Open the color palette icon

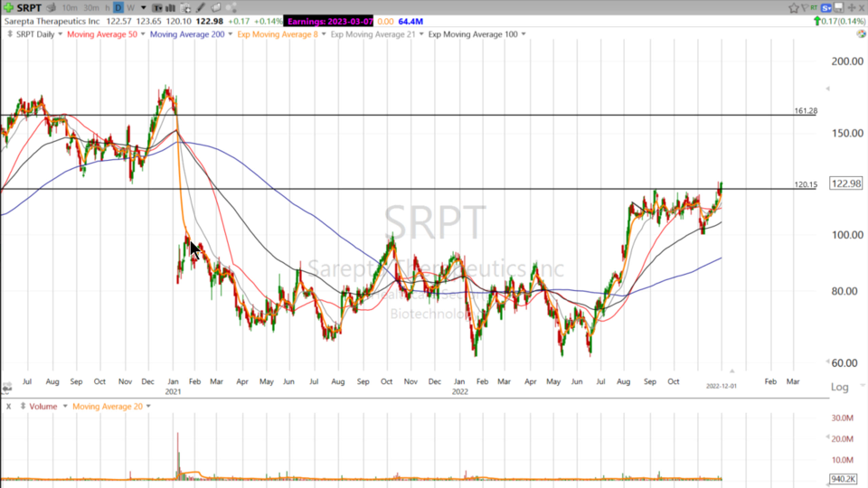click(861, 33)
